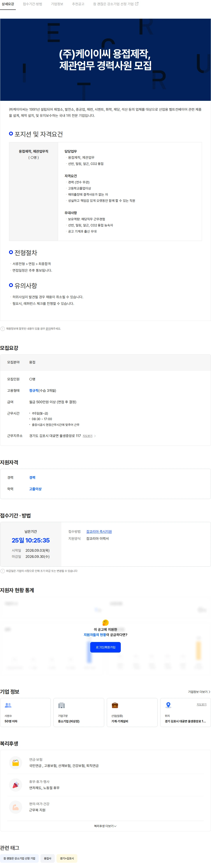Click the 휴무·휴가·행사 party icon
Image resolution: width=211 pixels, height=868 pixels.
[16, 785]
